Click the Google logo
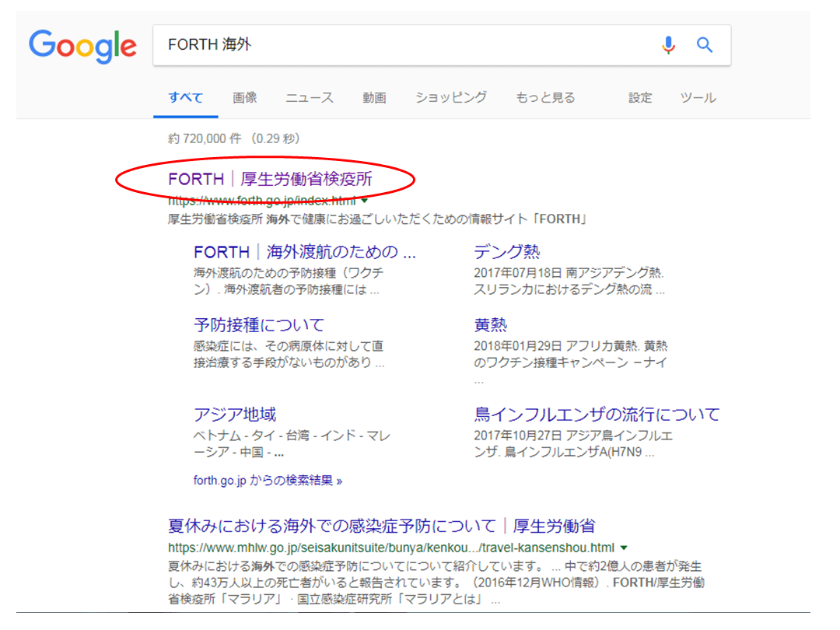Screen dimensions: 840x630 click(82, 45)
